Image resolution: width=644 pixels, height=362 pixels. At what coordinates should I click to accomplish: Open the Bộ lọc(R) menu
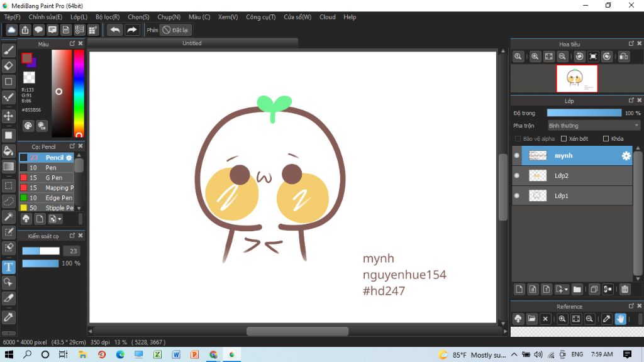(108, 17)
